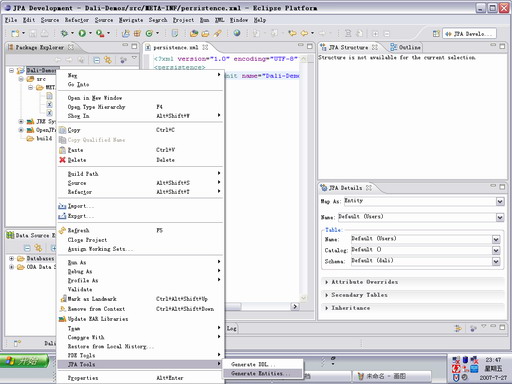Click the red Delete icon in context menu
Viewport: 512px width, 384px height.
62,160
